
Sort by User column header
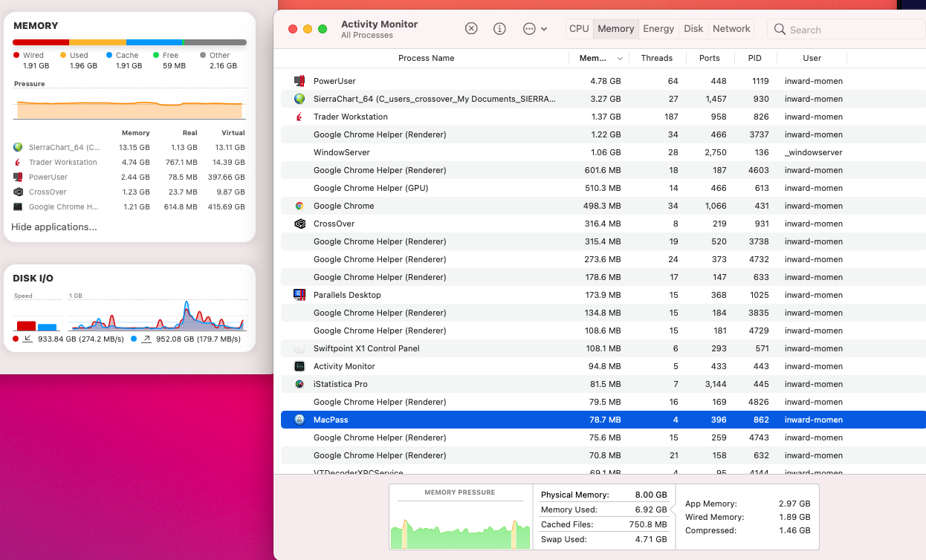812,58
